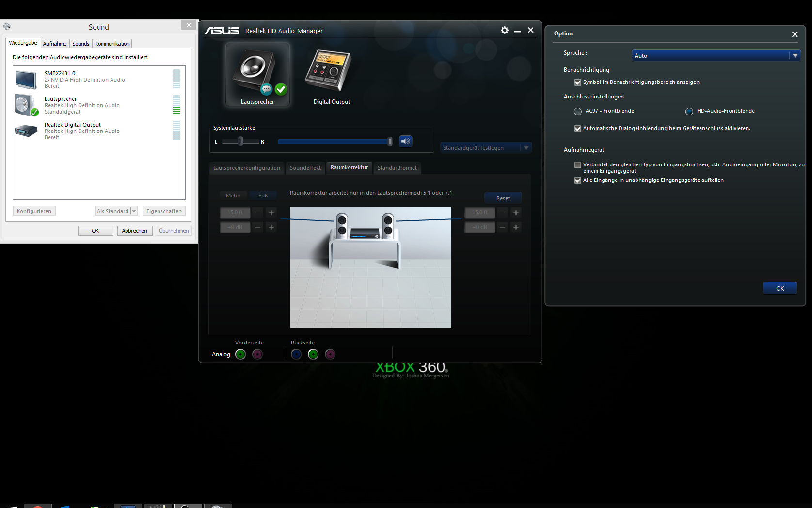Confirm Option dialog with OK
This screenshot has width=812, height=508.
point(780,288)
